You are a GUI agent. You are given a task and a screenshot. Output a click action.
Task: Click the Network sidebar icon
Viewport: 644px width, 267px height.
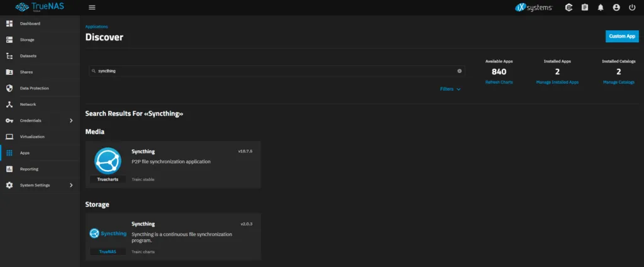(x=9, y=105)
